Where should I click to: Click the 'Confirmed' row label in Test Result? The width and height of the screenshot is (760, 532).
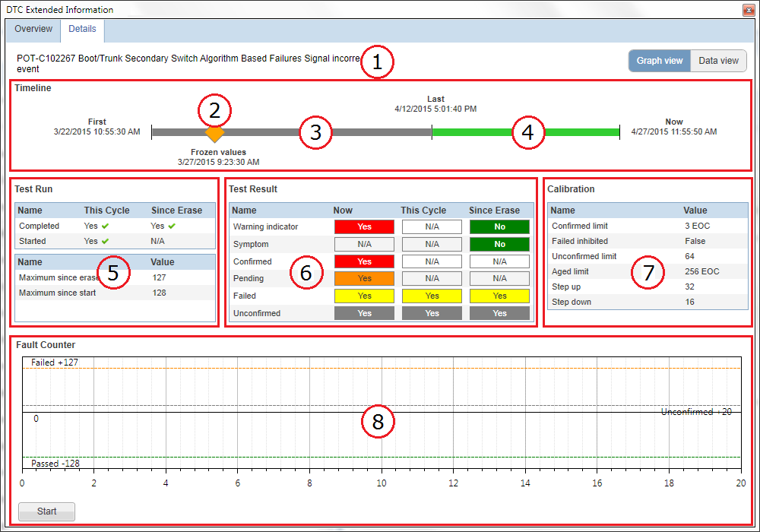pyautogui.click(x=252, y=261)
